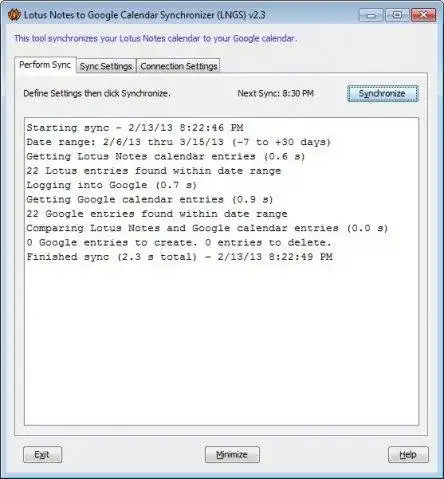Switch to the Perform Sync tab

pos(45,65)
